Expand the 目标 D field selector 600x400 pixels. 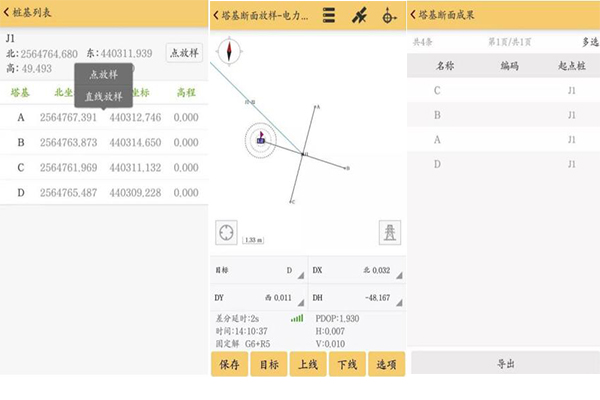[298, 275]
